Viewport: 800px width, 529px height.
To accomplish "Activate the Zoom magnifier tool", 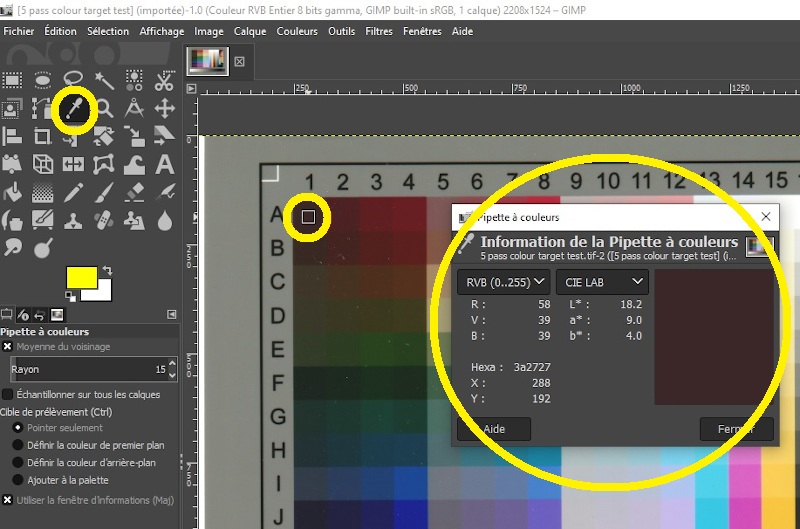I will pos(104,108).
